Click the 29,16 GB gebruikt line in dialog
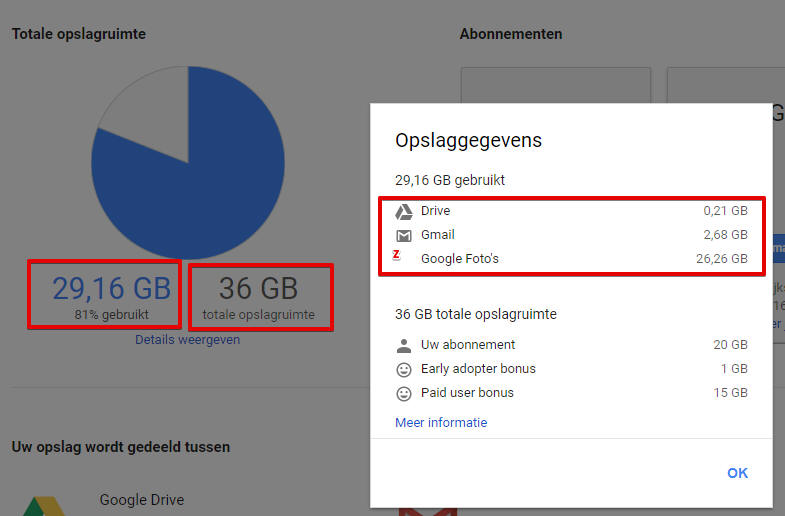This screenshot has width=785, height=516. coord(450,180)
